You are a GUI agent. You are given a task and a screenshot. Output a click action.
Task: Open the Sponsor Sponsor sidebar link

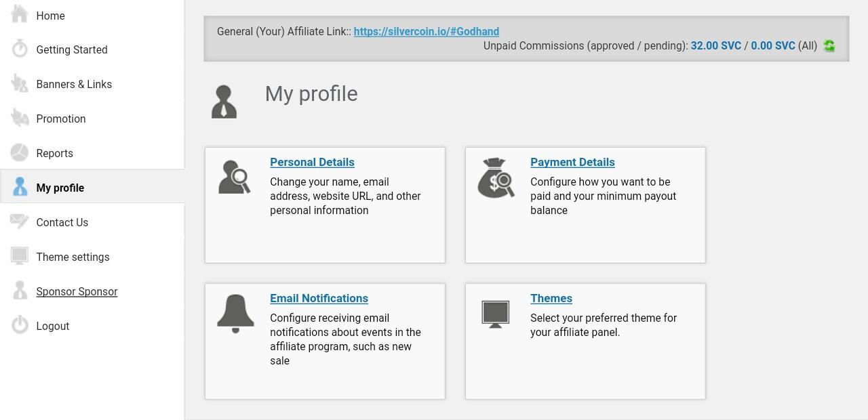coord(77,291)
